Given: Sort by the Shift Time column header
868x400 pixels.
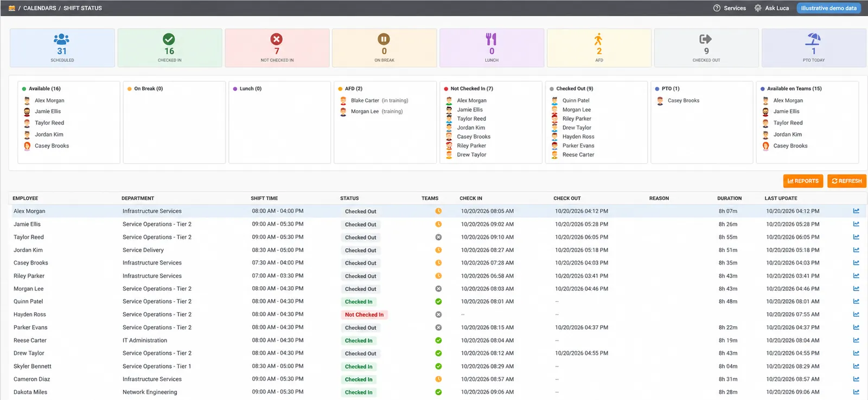Looking at the screenshot, I should (x=264, y=198).
